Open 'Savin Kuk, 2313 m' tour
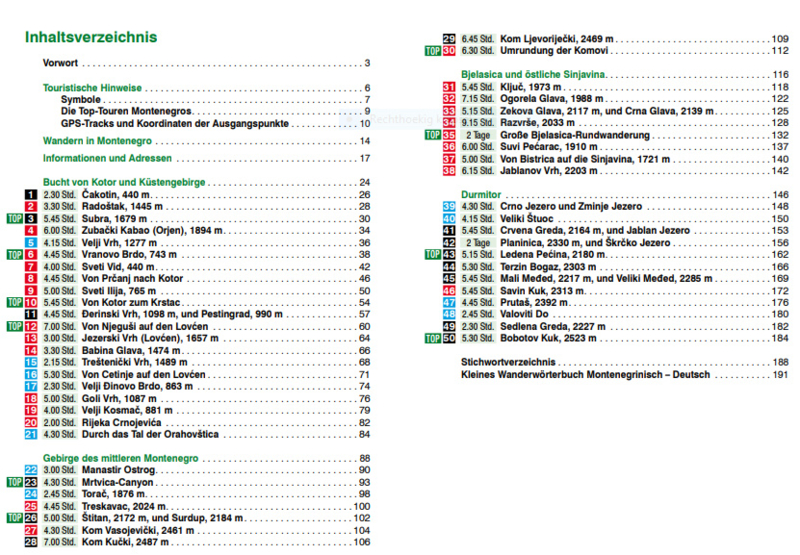Viewport: 800px width, 555px height. 542,291
